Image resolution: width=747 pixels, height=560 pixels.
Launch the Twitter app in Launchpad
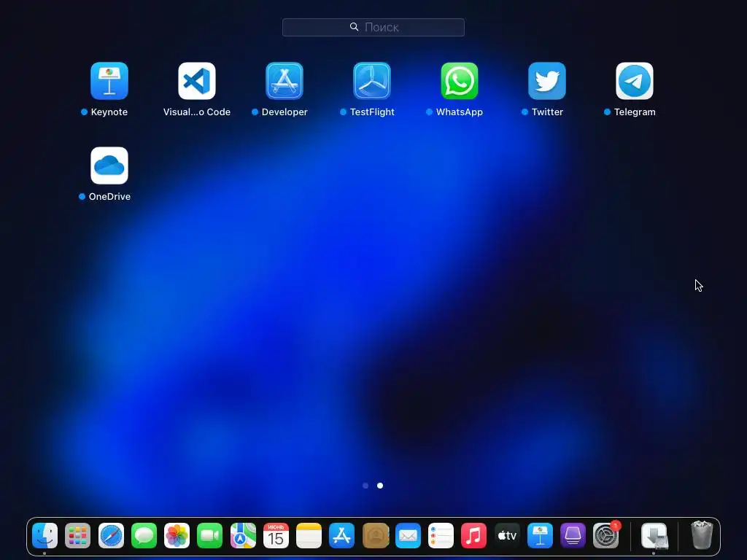pos(547,81)
